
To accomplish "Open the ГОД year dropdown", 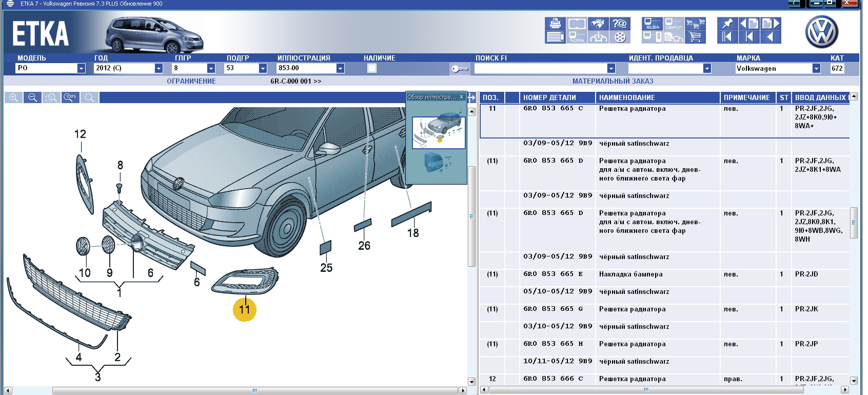I will (x=159, y=68).
